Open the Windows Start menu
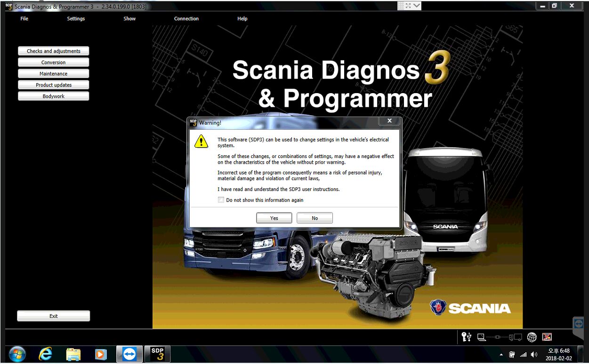589x364 pixels. point(17,354)
